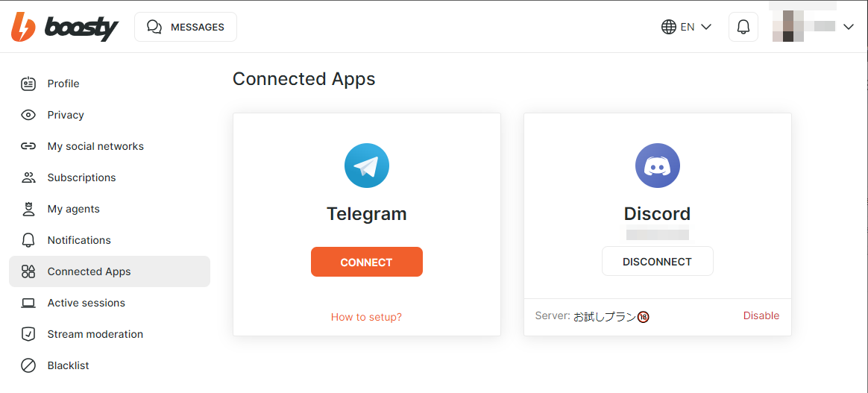Open the notifications bell icon in header

click(x=743, y=27)
